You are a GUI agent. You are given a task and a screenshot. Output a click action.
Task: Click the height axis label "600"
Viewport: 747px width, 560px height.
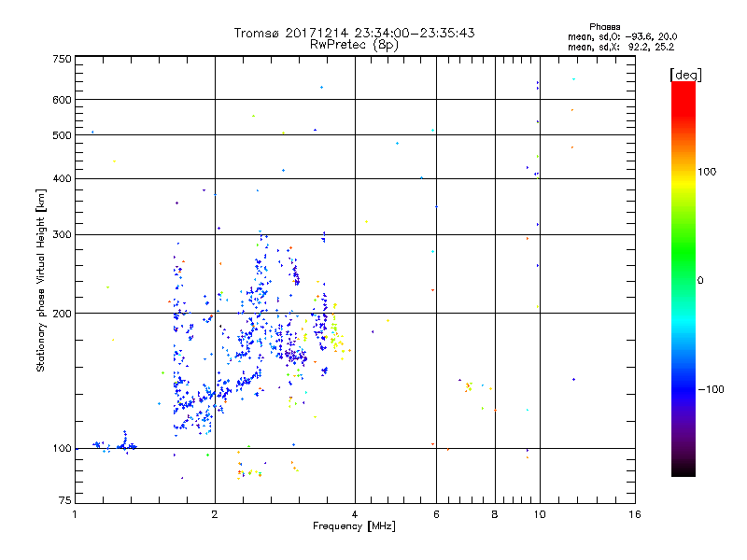click(x=62, y=100)
